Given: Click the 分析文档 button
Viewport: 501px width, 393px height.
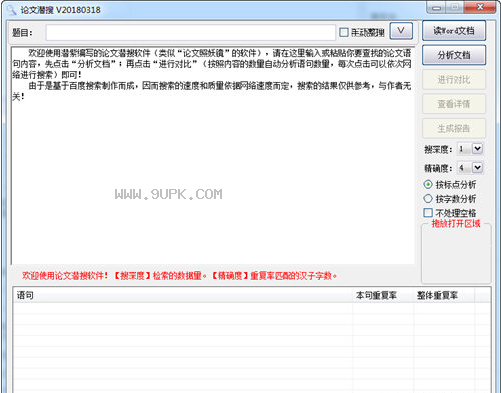Looking at the screenshot, I should (x=454, y=55).
